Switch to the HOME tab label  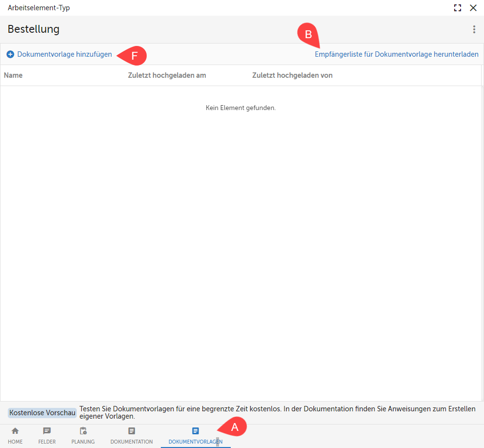tap(15, 442)
